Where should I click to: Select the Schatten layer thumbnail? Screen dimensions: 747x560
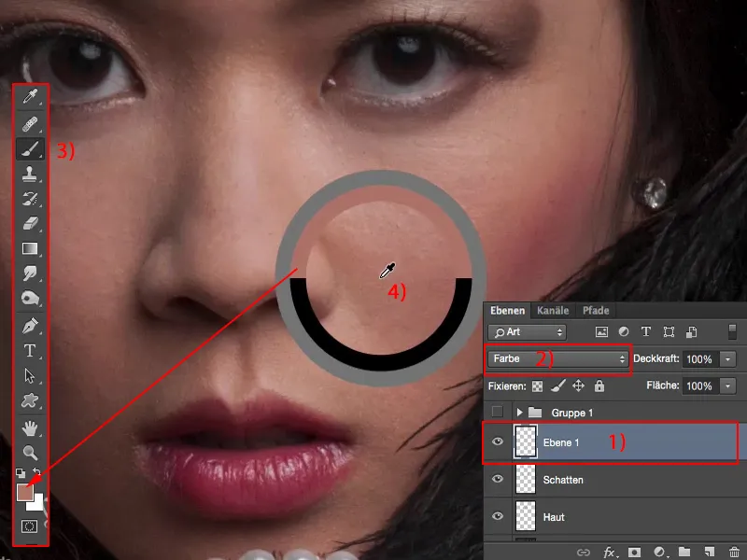[526, 480]
